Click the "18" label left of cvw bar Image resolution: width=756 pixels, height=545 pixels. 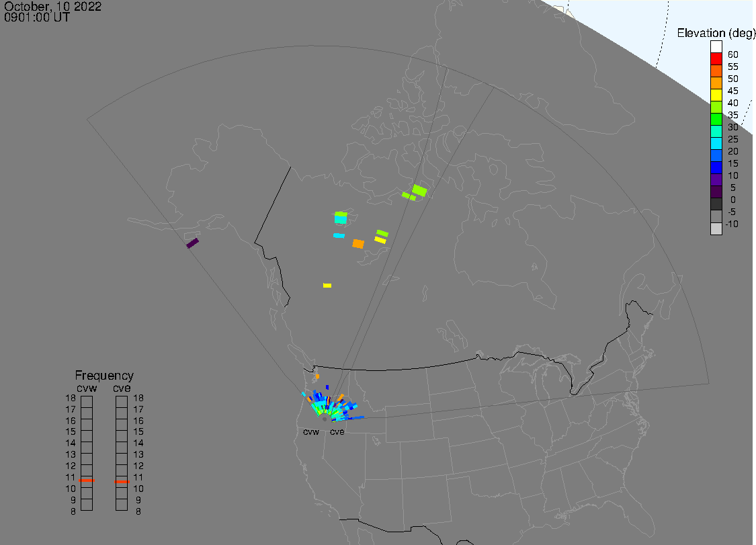(71, 399)
